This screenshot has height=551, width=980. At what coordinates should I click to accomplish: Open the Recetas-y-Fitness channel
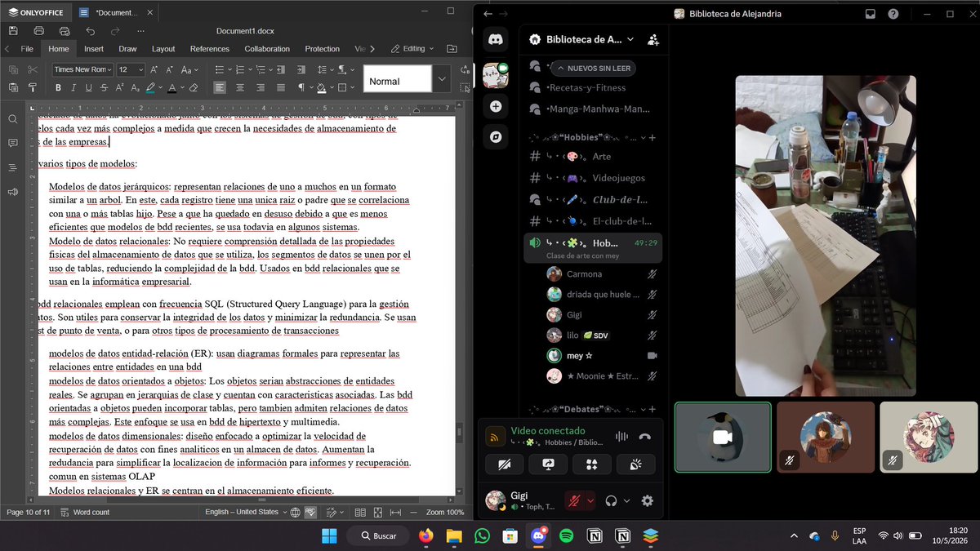click(x=593, y=87)
